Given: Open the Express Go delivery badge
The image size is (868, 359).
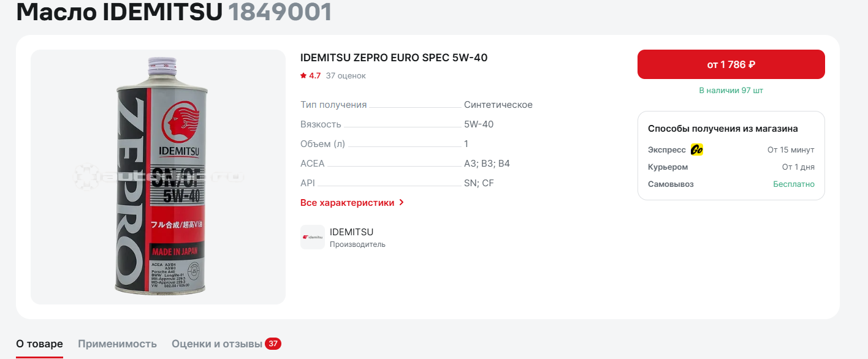Looking at the screenshot, I should [697, 149].
